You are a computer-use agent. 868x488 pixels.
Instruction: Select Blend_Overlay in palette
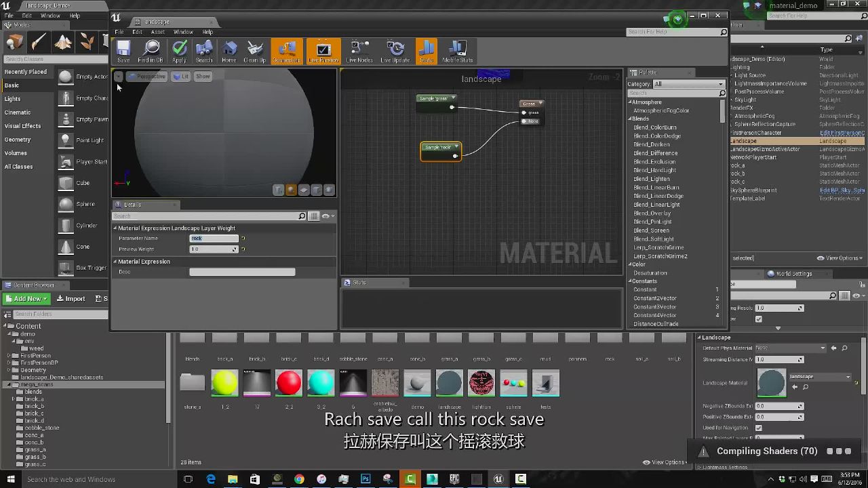click(x=652, y=213)
